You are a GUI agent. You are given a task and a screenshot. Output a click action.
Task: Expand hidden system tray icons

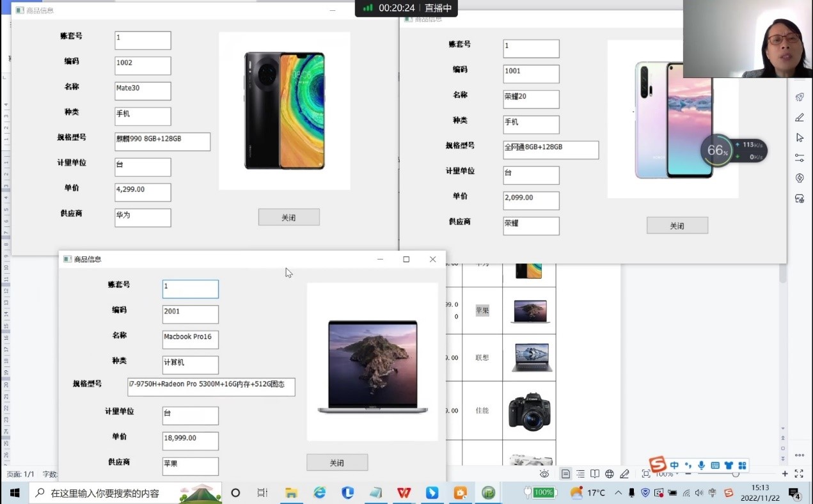point(618,493)
